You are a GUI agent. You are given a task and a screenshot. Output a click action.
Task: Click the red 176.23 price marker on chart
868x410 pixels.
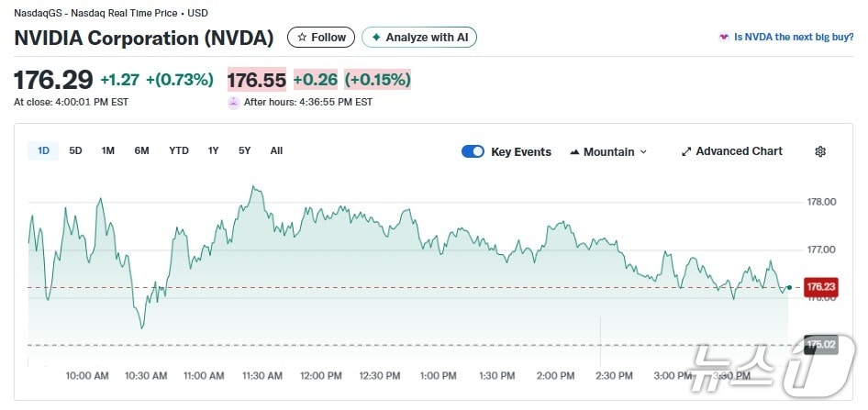(820, 287)
